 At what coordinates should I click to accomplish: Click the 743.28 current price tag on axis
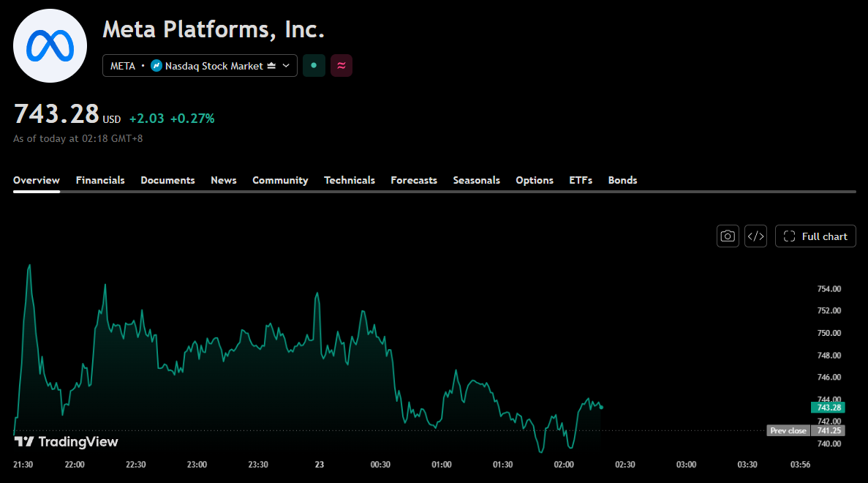828,408
